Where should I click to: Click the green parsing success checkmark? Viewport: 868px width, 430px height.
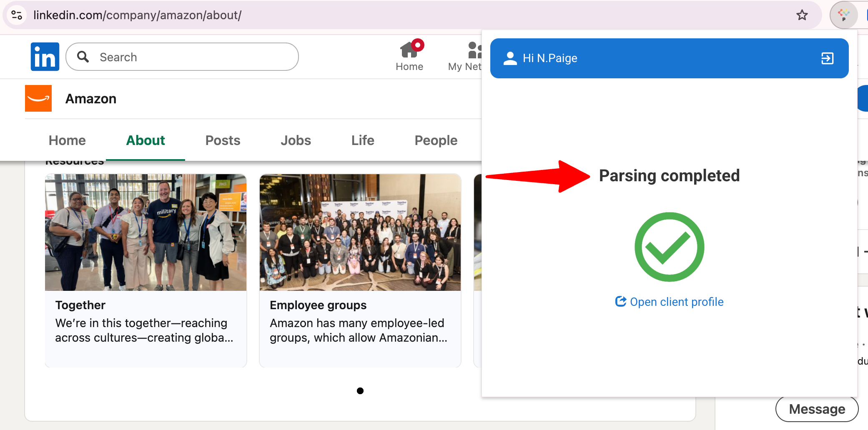(669, 247)
